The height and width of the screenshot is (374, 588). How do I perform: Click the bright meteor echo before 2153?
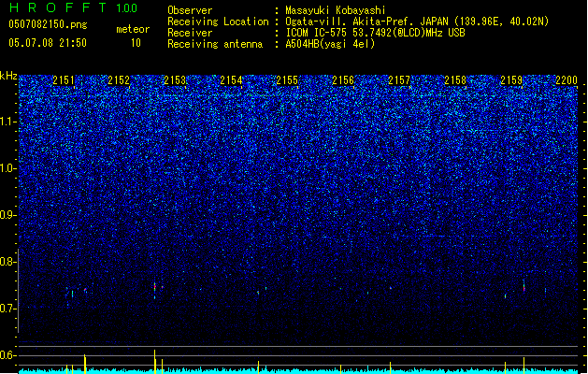click(154, 290)
